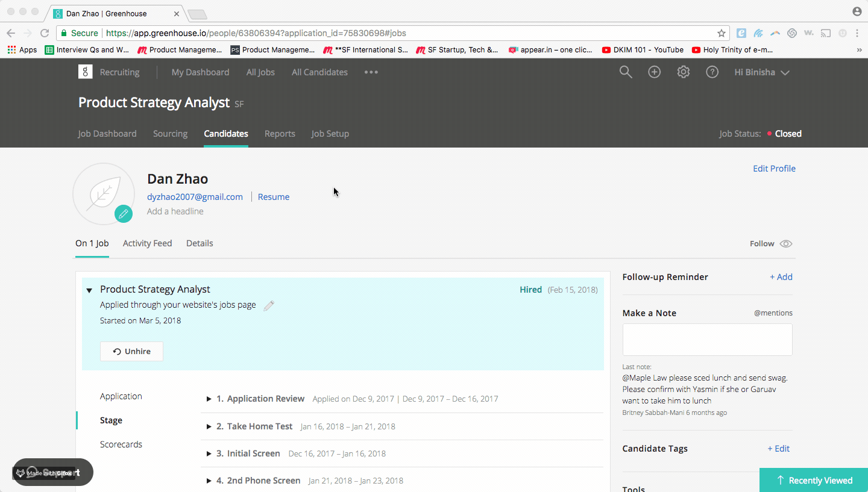Image resolution: width=868 pixels, height=492 pixels.
Task: Switch to Sourcing tab
Action: [x=170, y=134]
